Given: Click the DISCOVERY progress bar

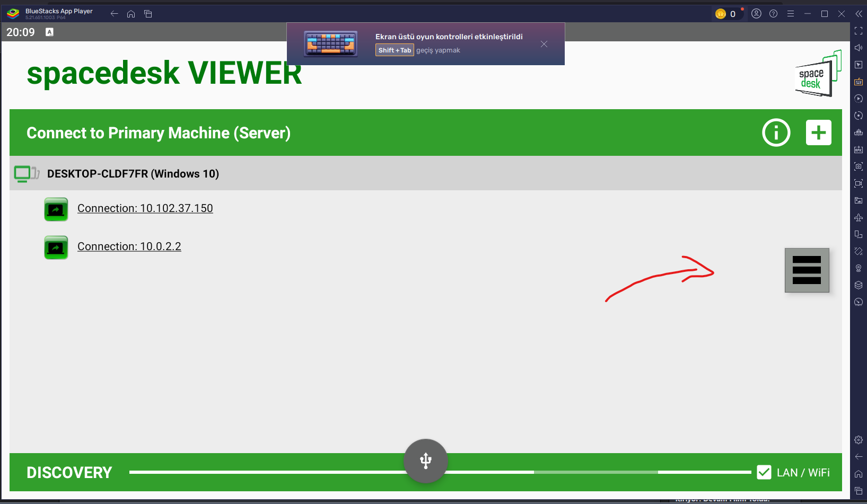Looking at the screenshot, I should click(440, 472).
